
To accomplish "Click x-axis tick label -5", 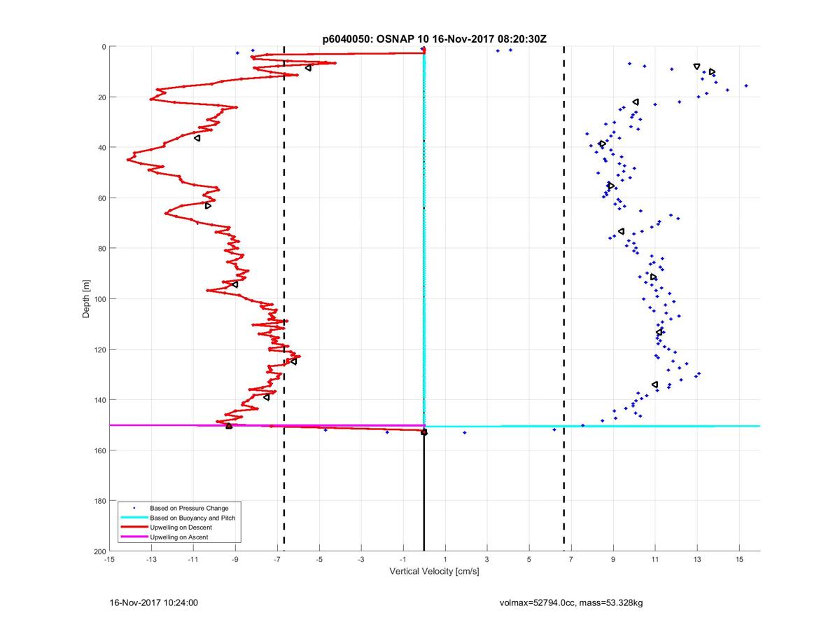I will (x=319, y=559).
